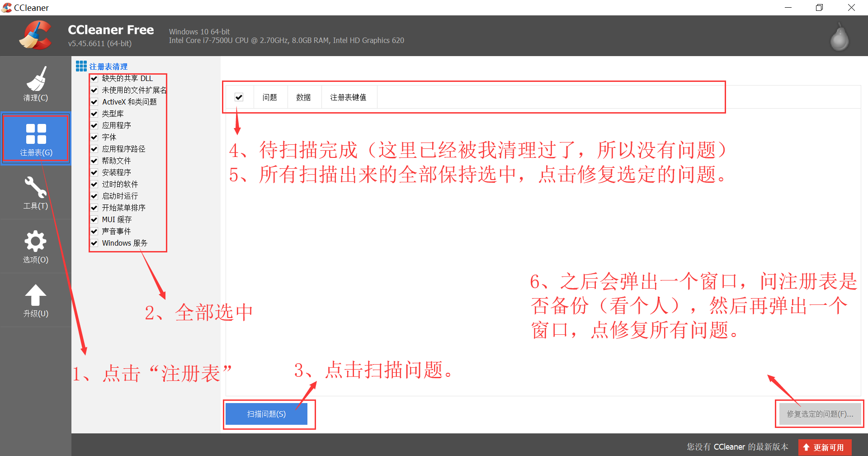Toggle ActiveX 和类问题 checkbox
The width and height of the screenshot is (868, 456).
click(94, 102)
